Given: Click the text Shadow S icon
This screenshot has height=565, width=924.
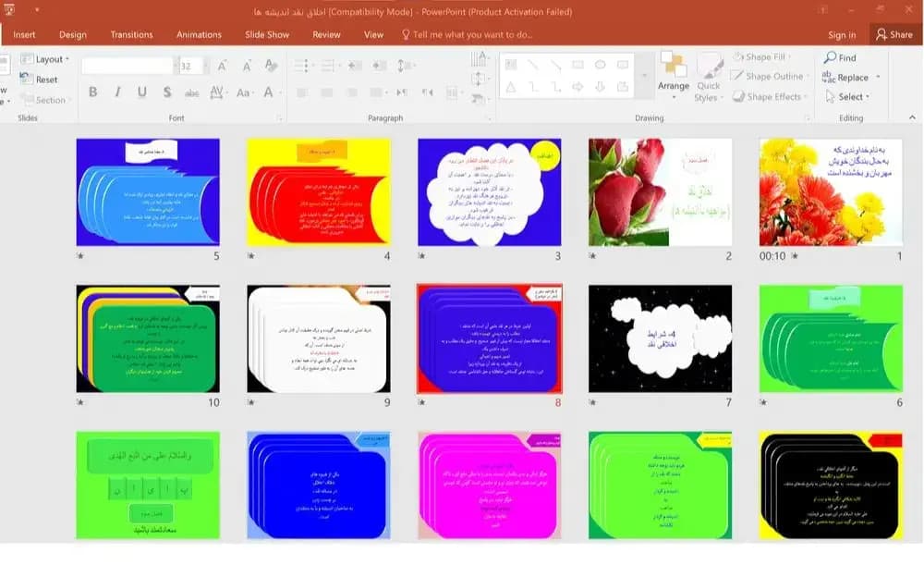Looking at the screenshot, I should (x=167, y=92).
